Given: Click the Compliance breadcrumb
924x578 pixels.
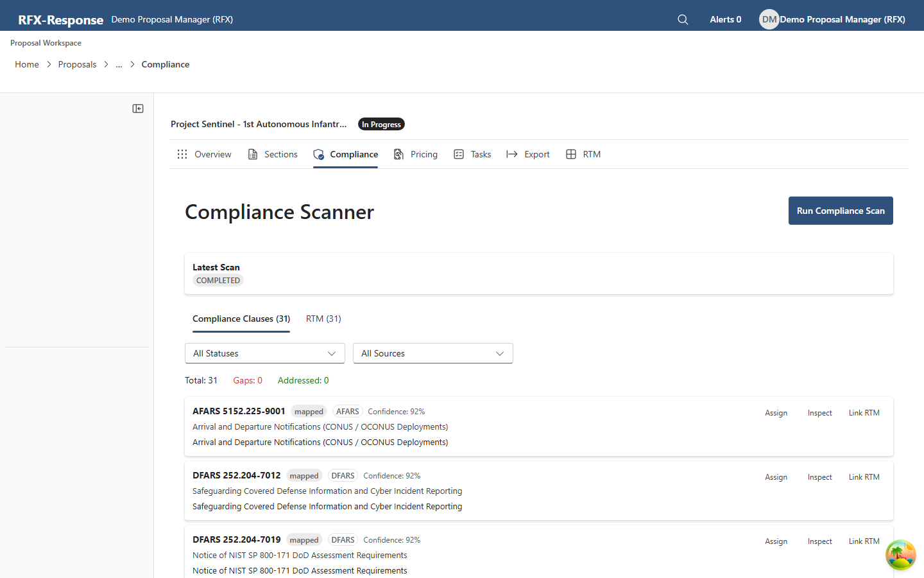Looking at the screenshot, I should (166, 64).
